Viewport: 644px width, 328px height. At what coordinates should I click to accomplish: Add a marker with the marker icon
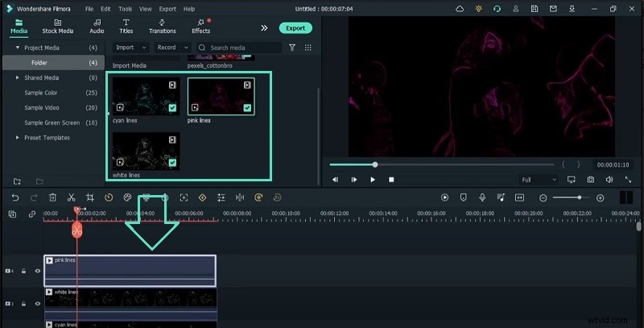(x=463, y=197)
